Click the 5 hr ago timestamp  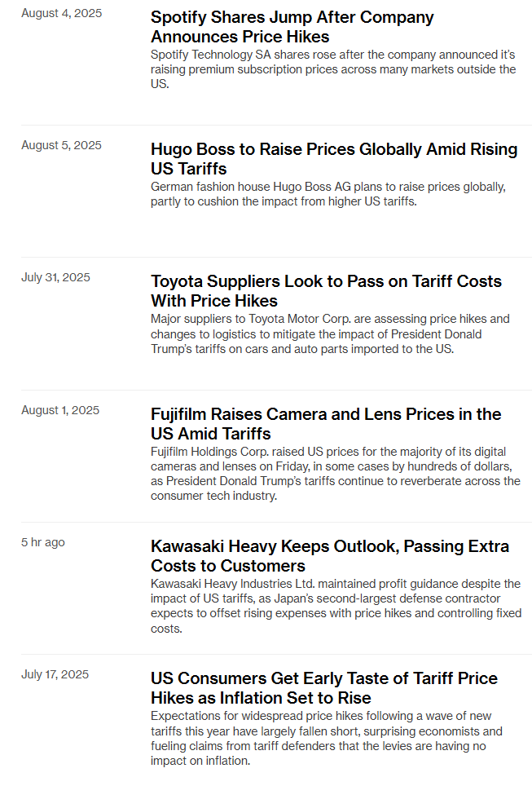(x=43, y=542)
